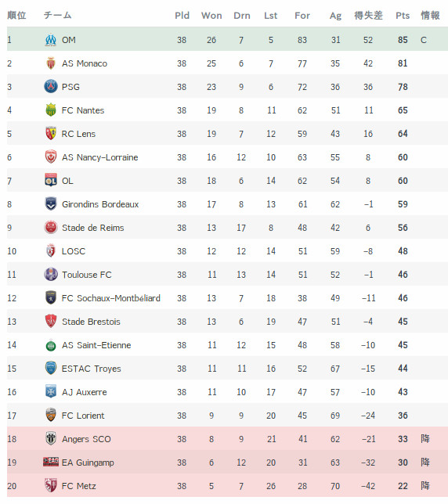The width and height of the screenshot is (448, 504).
Task: Click the 順位 column header
Action: pos(16,16)
